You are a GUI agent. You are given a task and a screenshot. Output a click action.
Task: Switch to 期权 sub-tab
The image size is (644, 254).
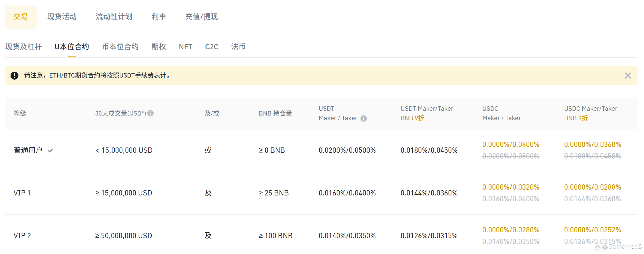[159, 47]
